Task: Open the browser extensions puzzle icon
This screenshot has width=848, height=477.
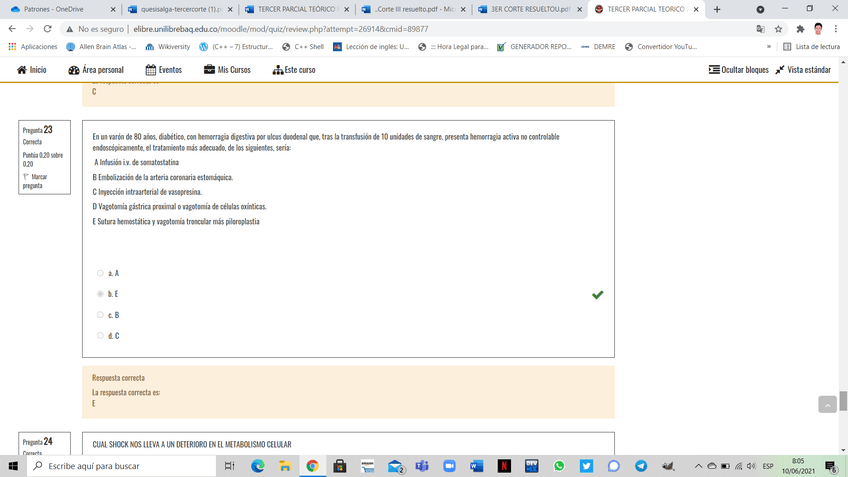Action: point(800,29)
